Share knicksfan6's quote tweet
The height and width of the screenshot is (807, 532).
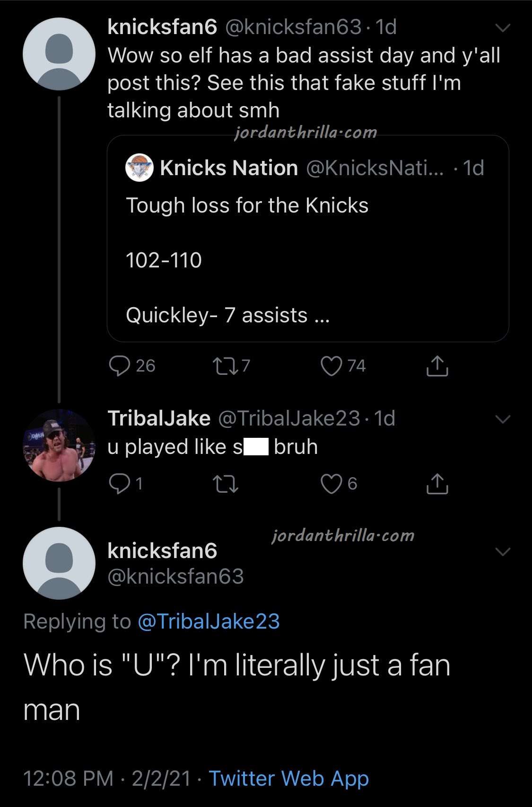[x=437, y=366]
